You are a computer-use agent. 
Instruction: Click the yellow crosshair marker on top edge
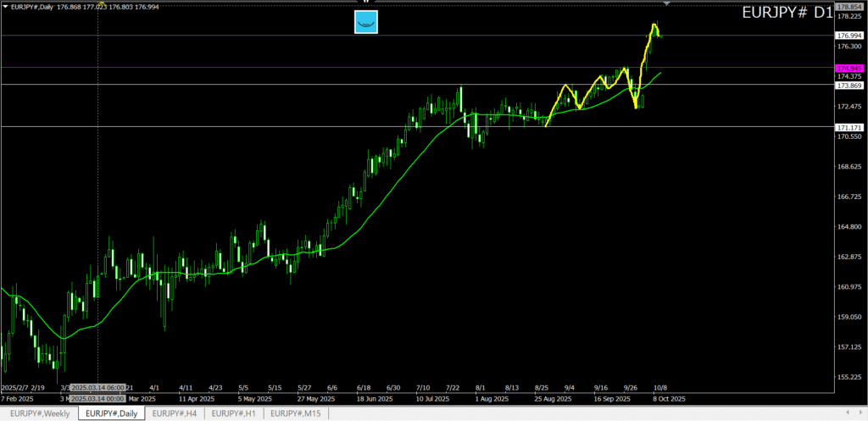[x=102, y=4]
